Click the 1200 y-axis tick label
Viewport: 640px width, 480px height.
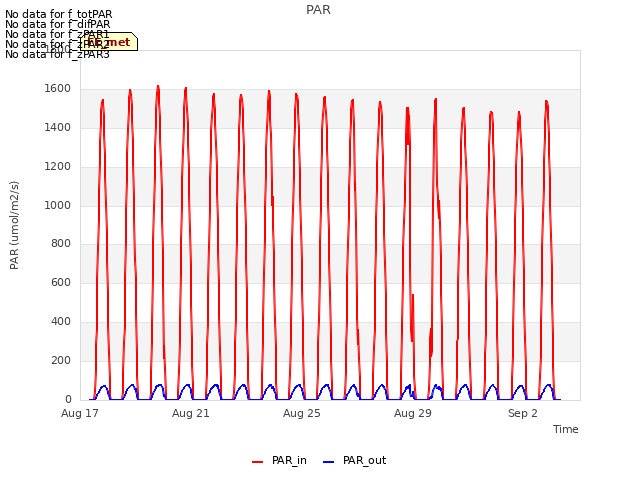(x=58, y=167)
